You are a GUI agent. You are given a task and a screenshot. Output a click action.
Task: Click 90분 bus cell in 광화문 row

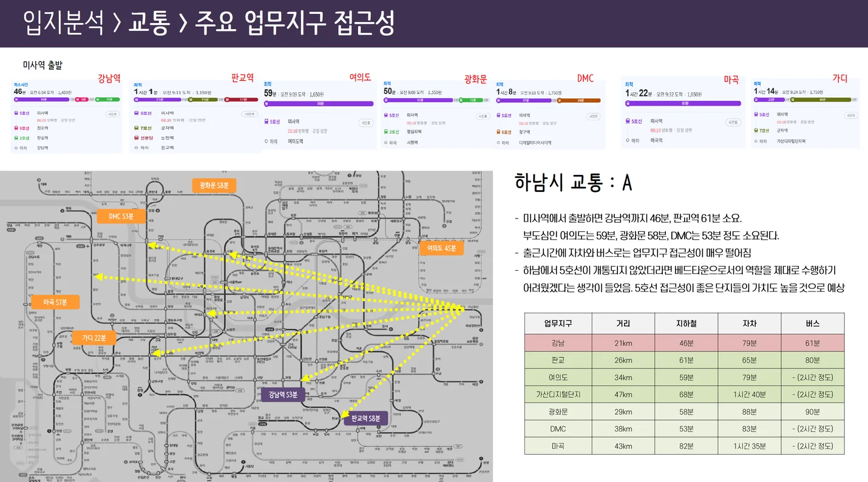pos(813,412)
